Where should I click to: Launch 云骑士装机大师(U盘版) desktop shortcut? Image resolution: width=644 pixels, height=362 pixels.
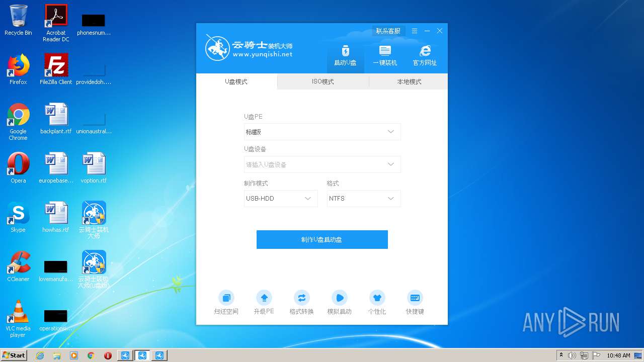point(94,269)
